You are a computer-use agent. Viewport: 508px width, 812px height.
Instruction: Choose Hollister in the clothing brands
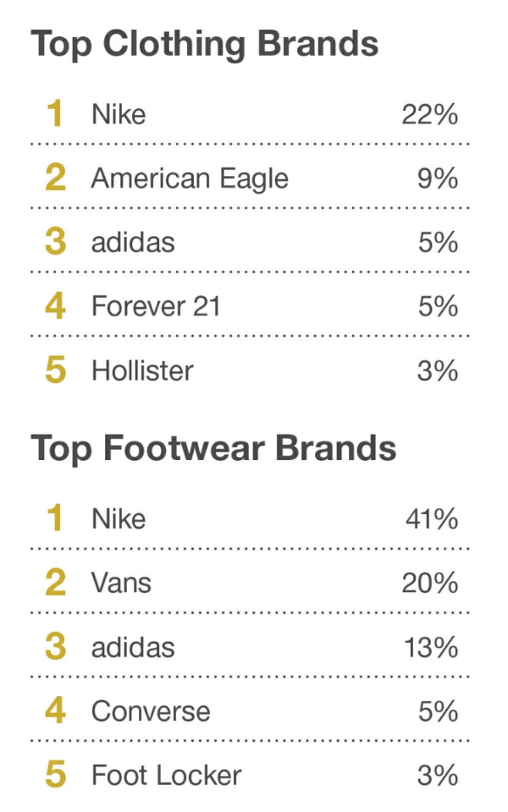(x=142, y=370)
